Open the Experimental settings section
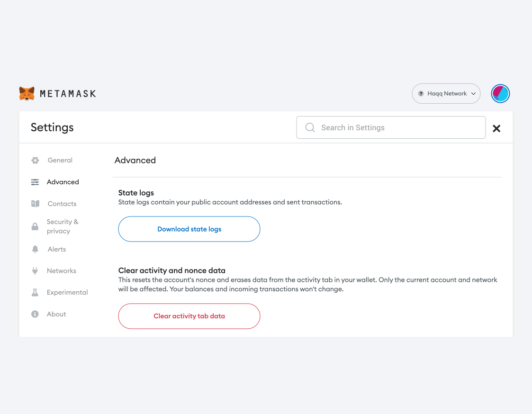Viewport: 532px width, 414px height. [67, 293]
